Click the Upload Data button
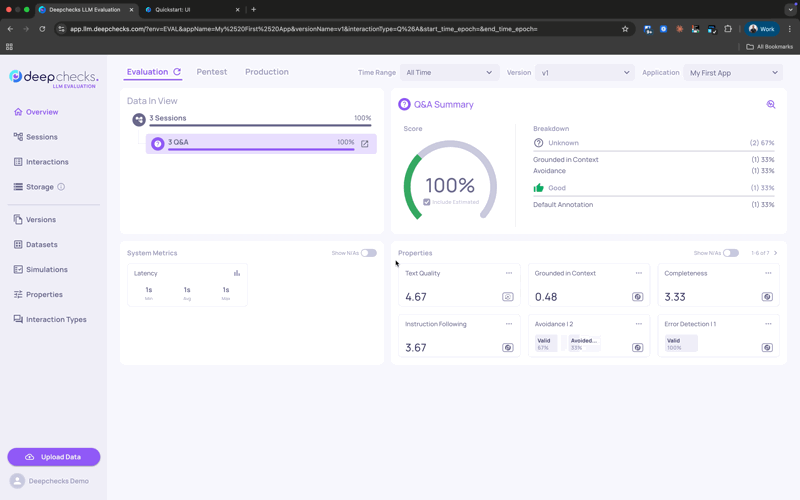 54,457
